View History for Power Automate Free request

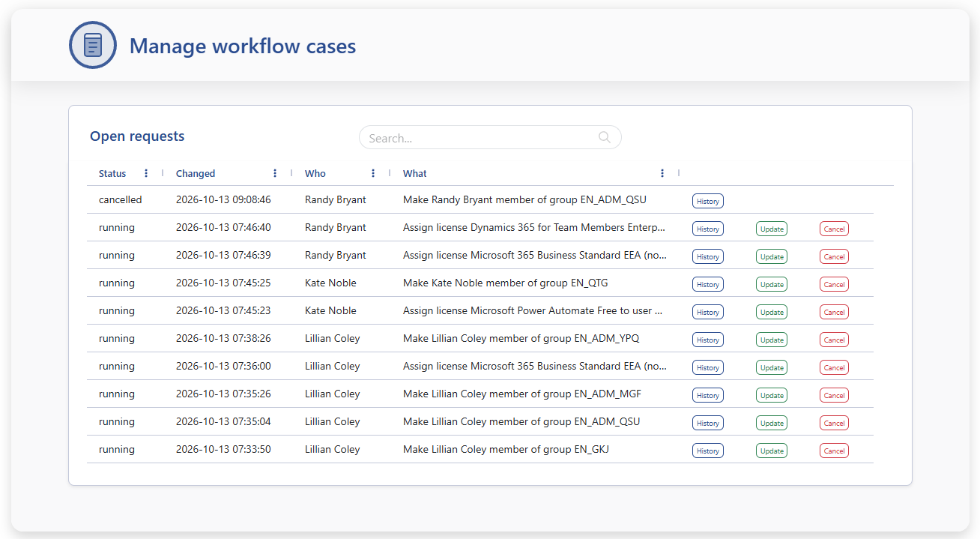point(708,312)
